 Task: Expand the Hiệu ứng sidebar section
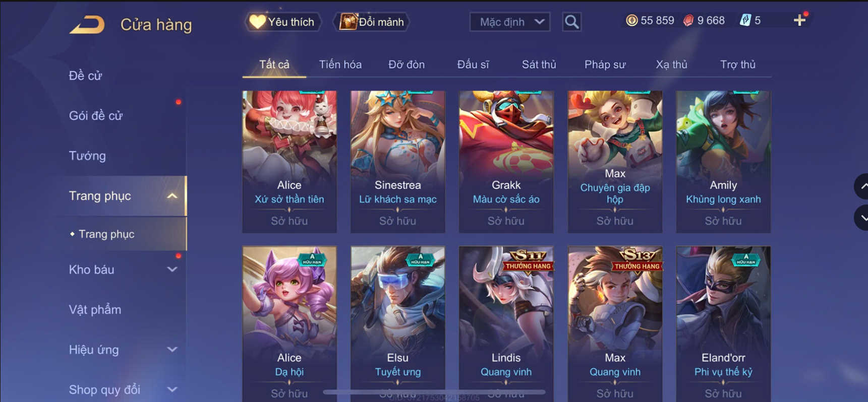tap(172, 350)
